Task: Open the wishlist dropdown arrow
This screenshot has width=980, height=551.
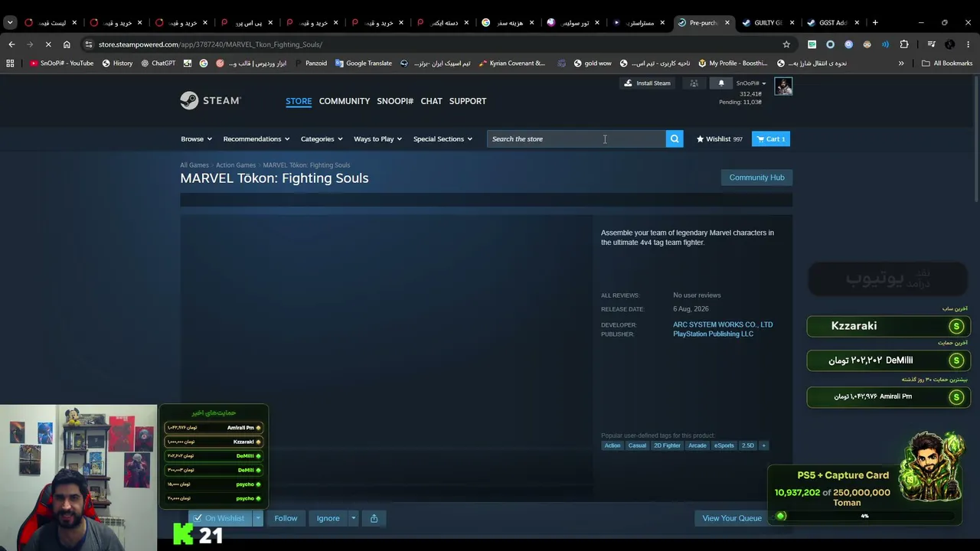Action: pos(258,518)
